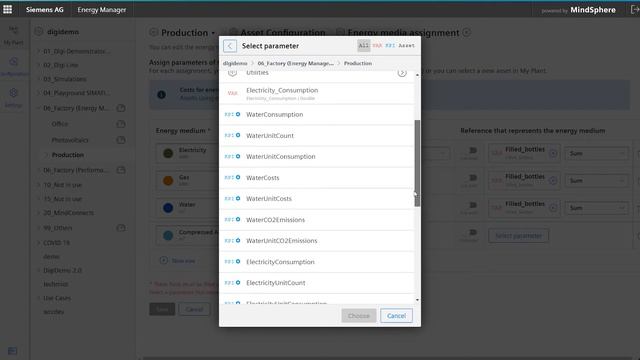Open the app launcher grid icon
The image size is (640, 360).
(x=8, y=9)
